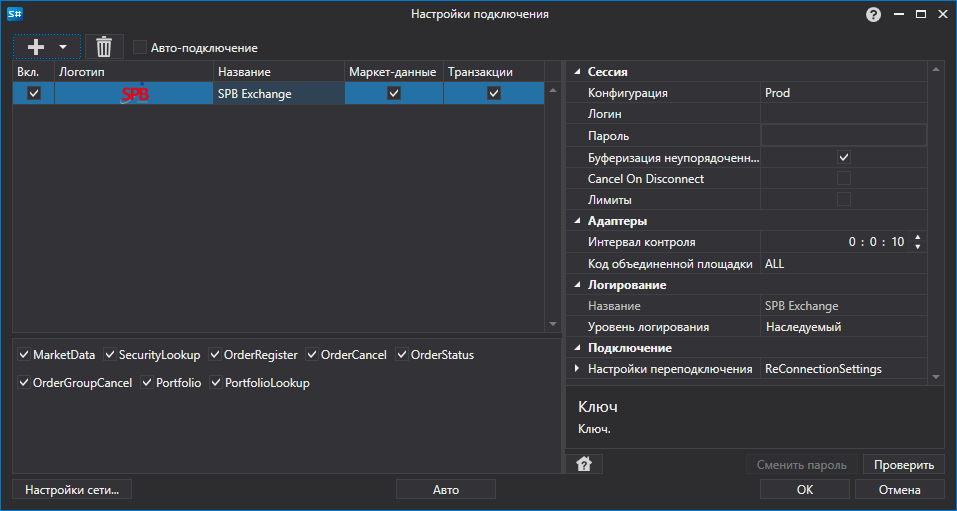Collapse the Сессия property group

577,72
